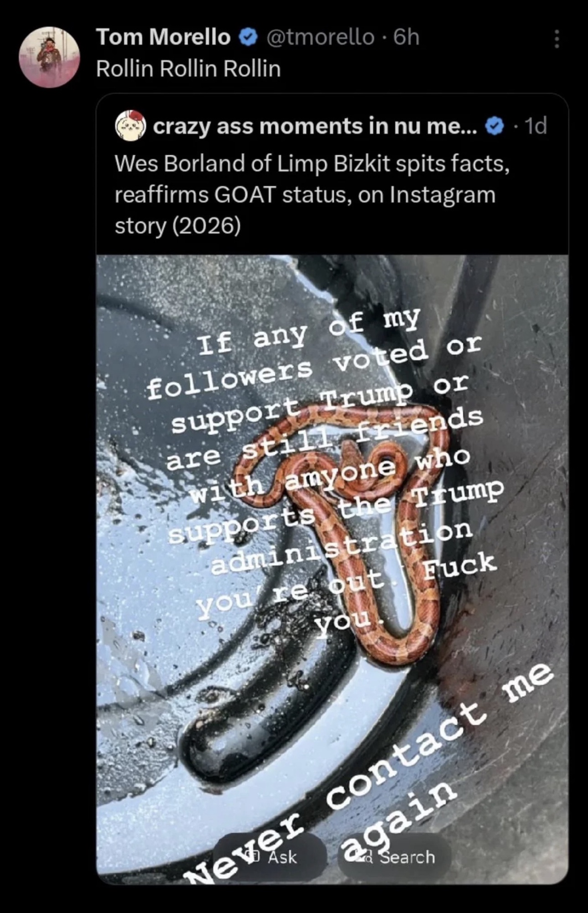
Task: Open the @tmorello handle link
Action: (x=319, y=37)
